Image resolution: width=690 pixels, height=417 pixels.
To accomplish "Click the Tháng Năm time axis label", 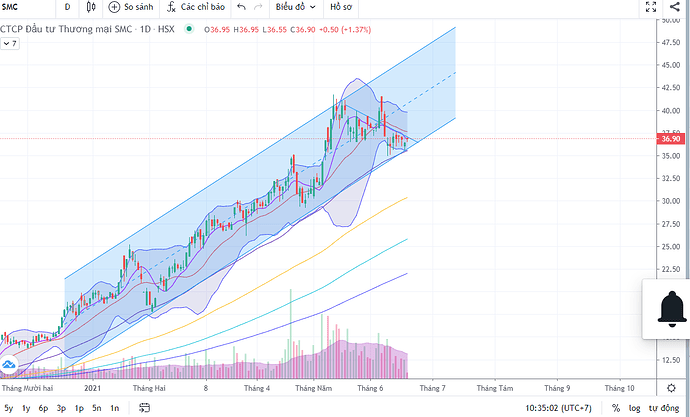I will click(x=313, y=388).
